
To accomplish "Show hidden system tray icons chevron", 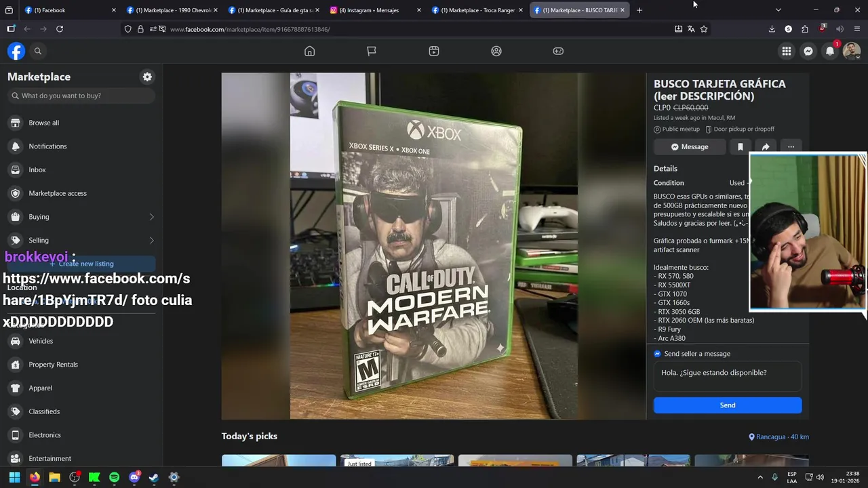I will click(x=760, y=477).
